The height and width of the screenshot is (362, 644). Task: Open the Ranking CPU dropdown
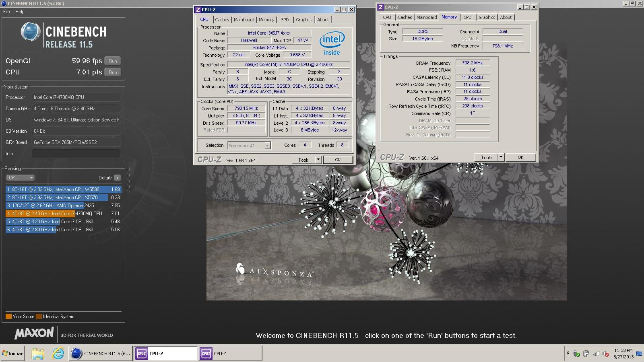point(20,178)
